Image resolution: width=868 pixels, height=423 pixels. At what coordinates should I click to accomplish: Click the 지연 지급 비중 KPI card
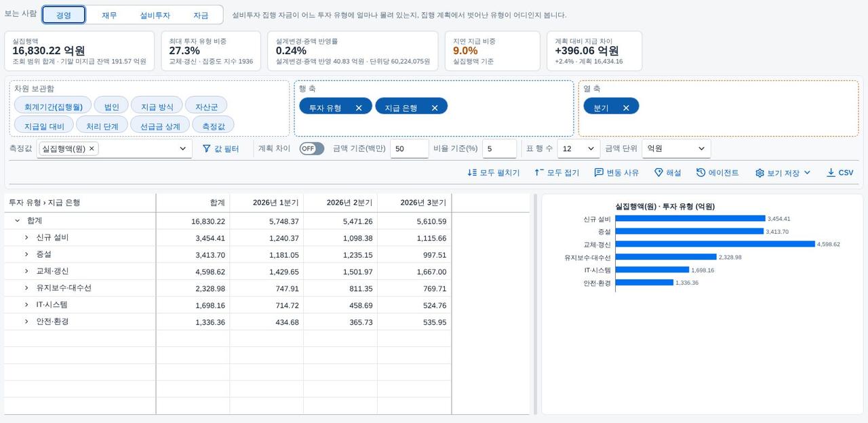[x=492, y=51]
